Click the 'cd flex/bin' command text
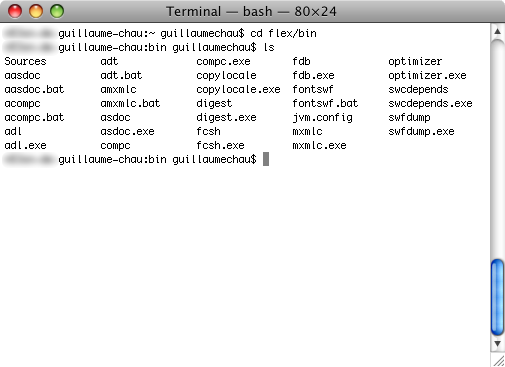Viewport: 505px width, 367px height. click(x=283, y=33)
